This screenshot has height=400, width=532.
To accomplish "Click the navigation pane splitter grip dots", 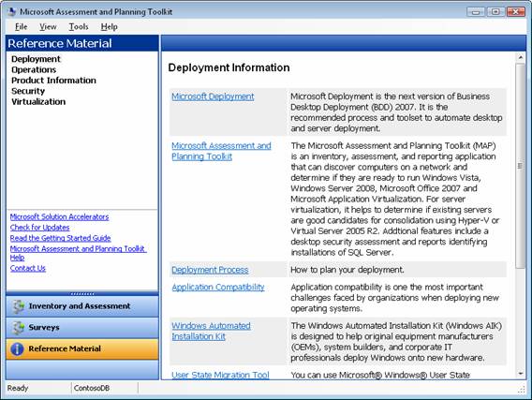I will [82, 294].
